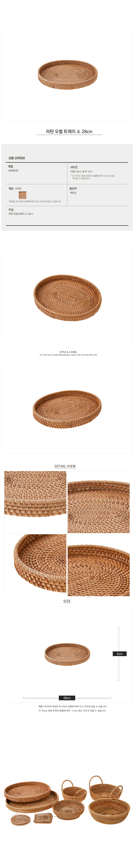
Task: Click the STYLE & LIVING caption
Action: pyautogui.click(x=68, y=352)
